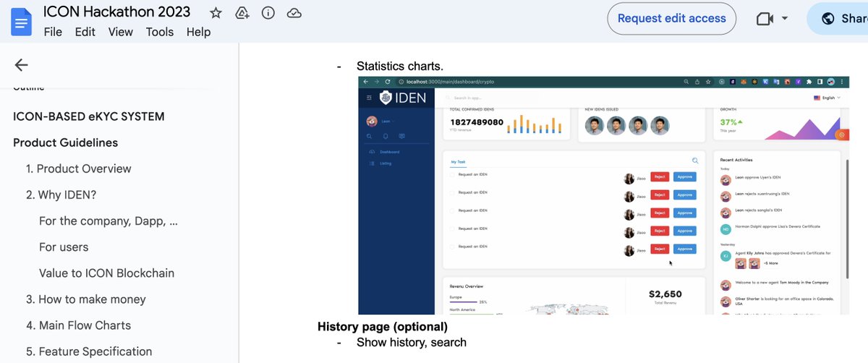The height and width of the screenshot is (363, 868).
Task: Click the 37% growth value
Action: click(x=730, y=122)
